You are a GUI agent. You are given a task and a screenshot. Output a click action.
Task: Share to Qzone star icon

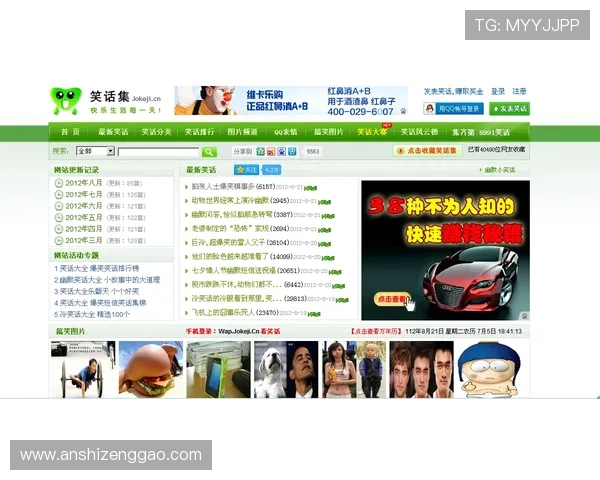tap(261, 152)
